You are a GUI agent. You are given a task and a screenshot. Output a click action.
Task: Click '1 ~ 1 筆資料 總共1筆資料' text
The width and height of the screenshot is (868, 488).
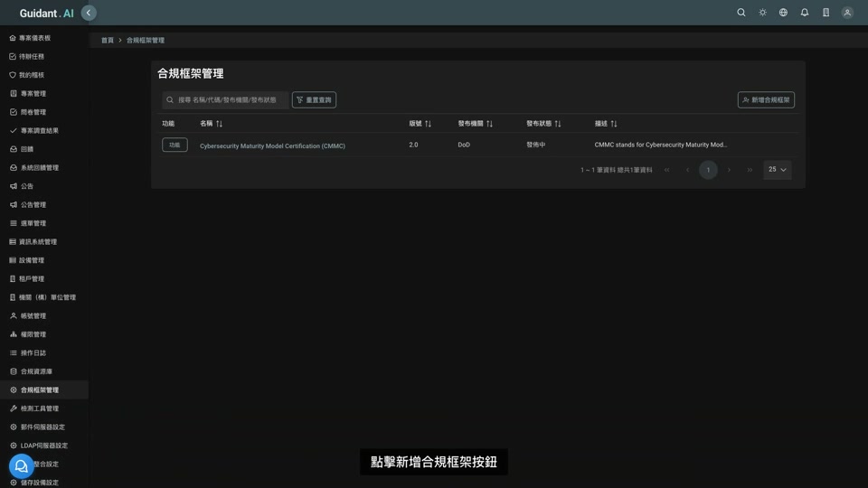[x=616, y=171]
